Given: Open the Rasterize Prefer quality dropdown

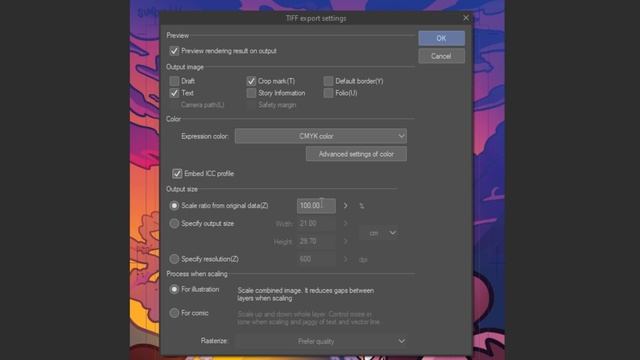Looking at the screenshot, I should pyautogui.click(x=321, y=341).
